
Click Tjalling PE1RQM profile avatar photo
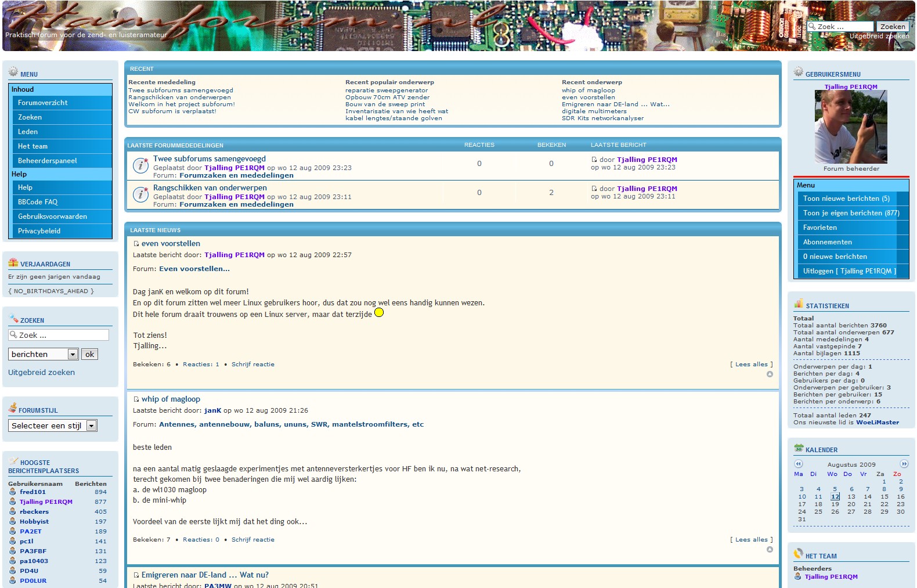(x=850, y=127)
